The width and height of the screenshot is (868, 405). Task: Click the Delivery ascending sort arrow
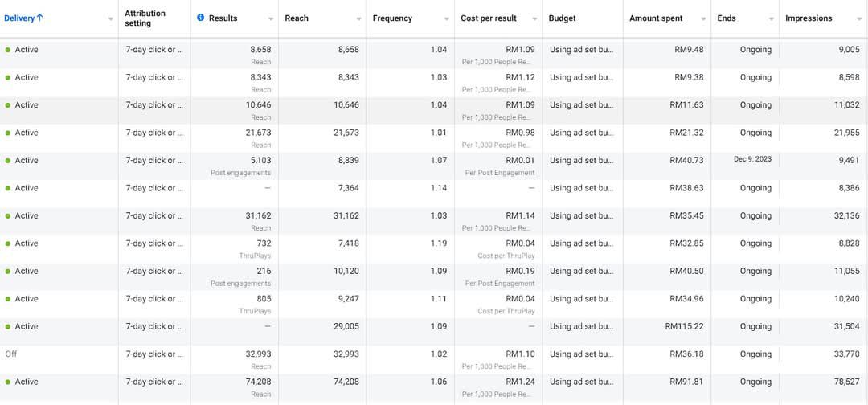click(40, 18)
